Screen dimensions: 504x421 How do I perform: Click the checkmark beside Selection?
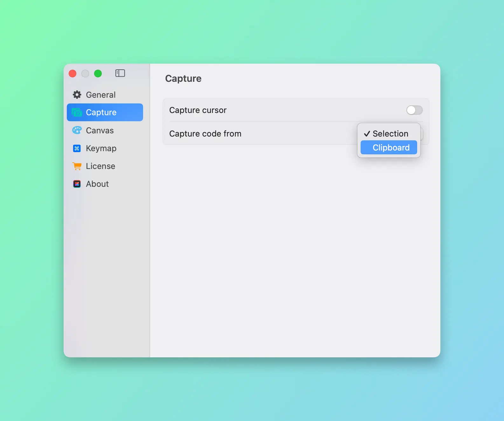pos(367,134)
